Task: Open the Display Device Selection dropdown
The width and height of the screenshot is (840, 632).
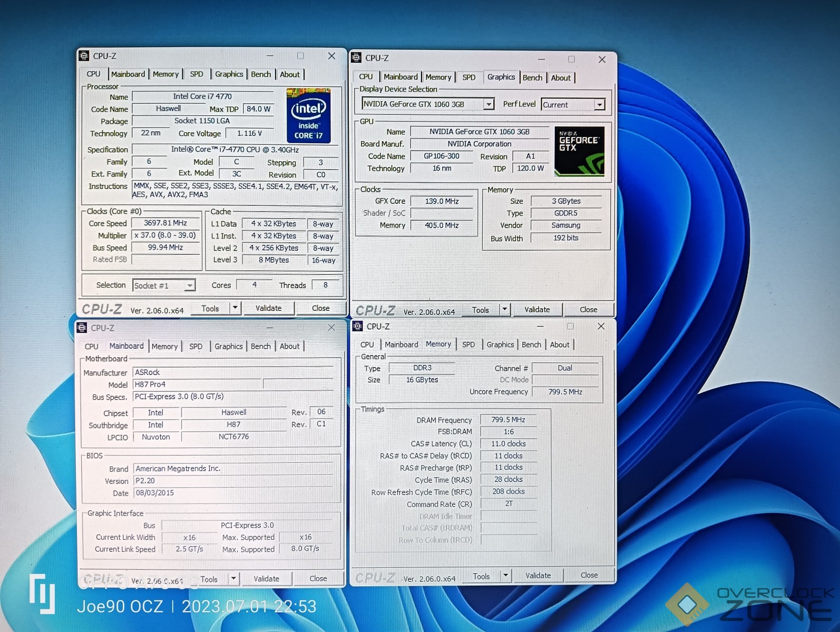Action: [x=489, y=104]
